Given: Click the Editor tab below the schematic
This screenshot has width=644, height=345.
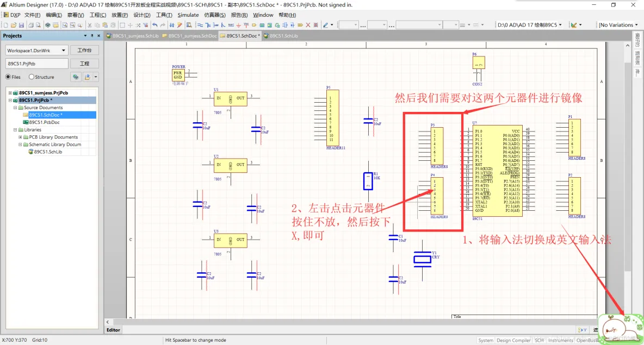Looking at the screenshot, I should coord(113,330).
